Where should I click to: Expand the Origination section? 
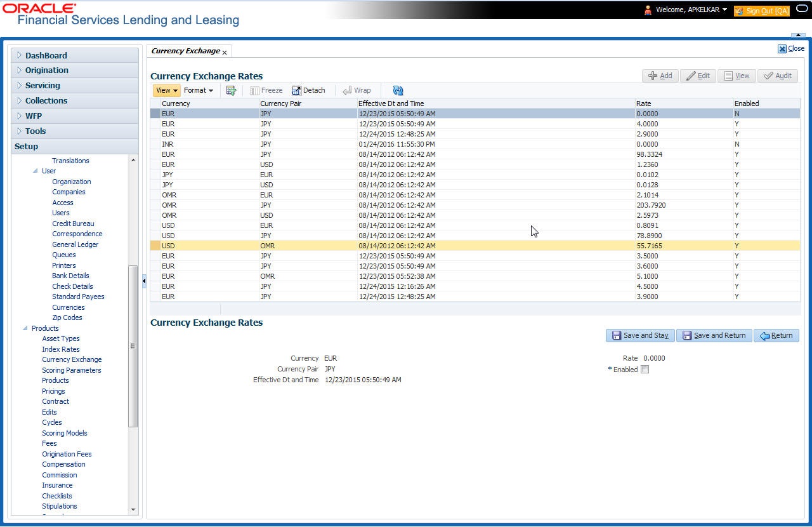coord(47,70)
